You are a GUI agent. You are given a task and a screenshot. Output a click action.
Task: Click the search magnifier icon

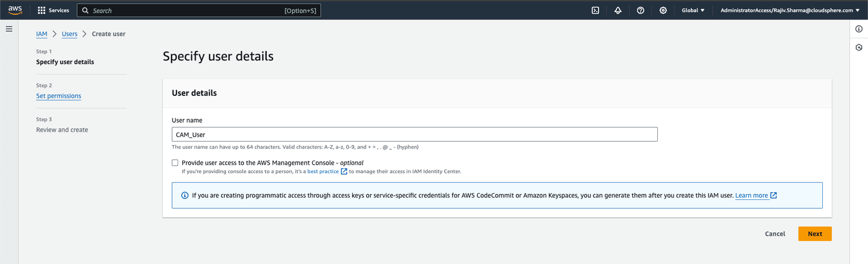coord(86,10)
